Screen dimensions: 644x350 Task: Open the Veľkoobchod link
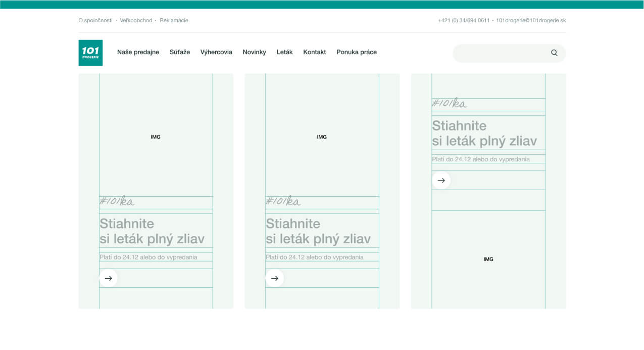pos(136,21)
